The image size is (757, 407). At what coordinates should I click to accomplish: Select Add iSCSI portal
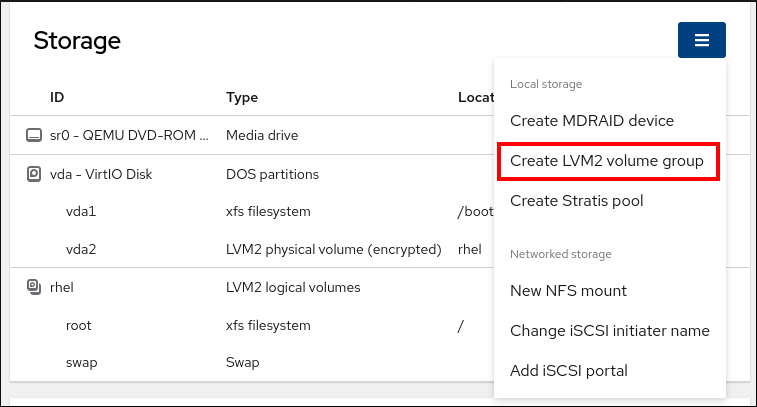(568, 371)
